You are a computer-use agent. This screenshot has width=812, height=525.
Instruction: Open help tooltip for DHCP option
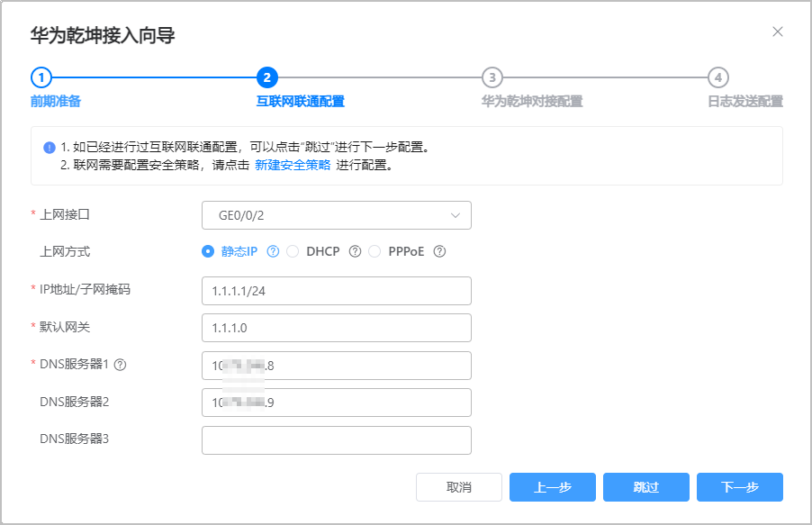coord(355,251)
